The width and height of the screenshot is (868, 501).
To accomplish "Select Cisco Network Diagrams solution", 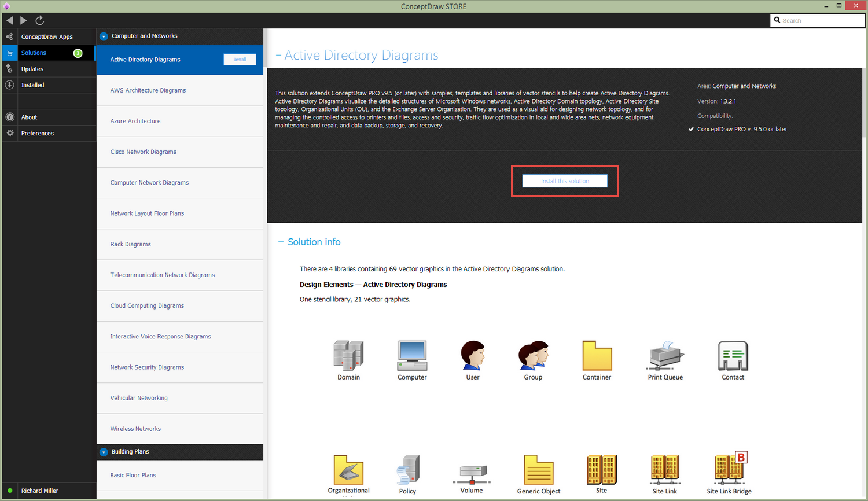I will 180,152.
